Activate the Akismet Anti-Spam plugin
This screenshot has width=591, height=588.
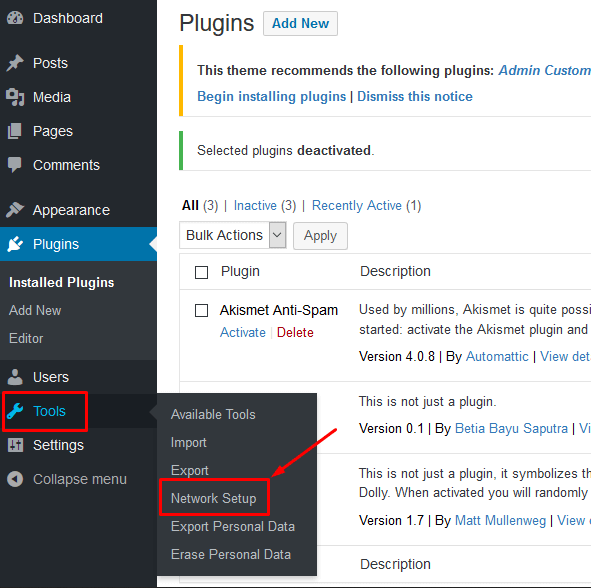pyautogui.click(x=243, y=332)
